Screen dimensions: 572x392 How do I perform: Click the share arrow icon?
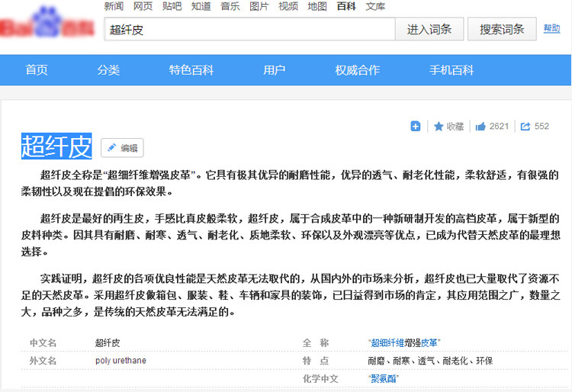pyautogui.click(x=525, y=127)
